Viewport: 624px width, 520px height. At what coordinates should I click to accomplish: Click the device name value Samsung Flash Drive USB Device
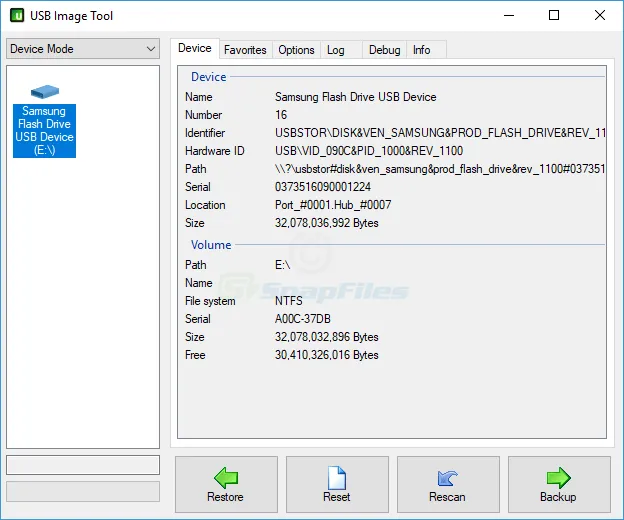tap(355, 97)
